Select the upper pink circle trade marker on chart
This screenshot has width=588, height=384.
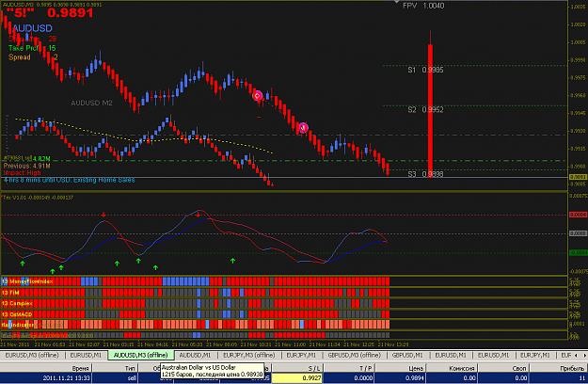[257, 96]
